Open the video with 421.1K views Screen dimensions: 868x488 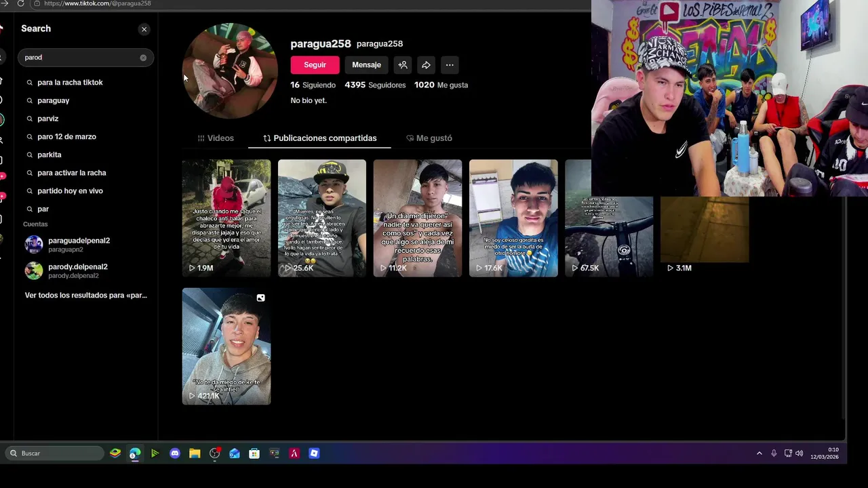[x=226, y=346]
